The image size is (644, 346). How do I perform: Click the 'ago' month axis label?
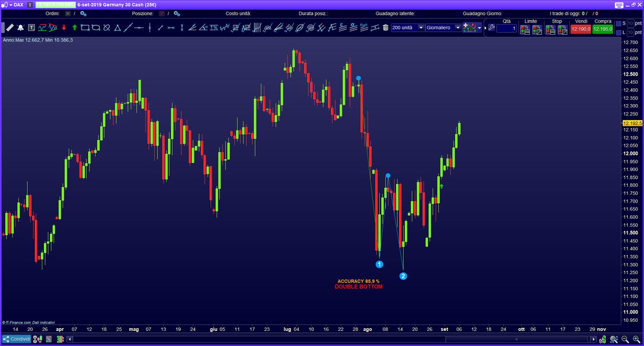click(x=367, y=328)
